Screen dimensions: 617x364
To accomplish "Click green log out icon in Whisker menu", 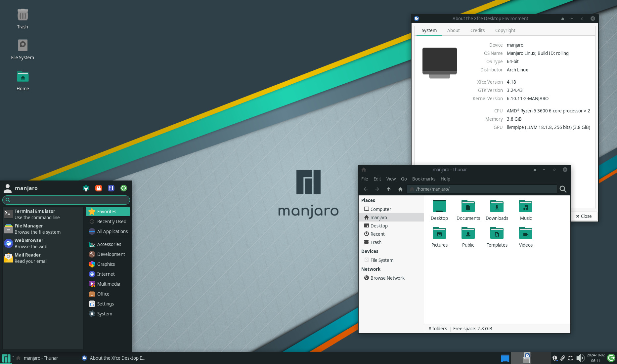I will click(x=124, y=188).
